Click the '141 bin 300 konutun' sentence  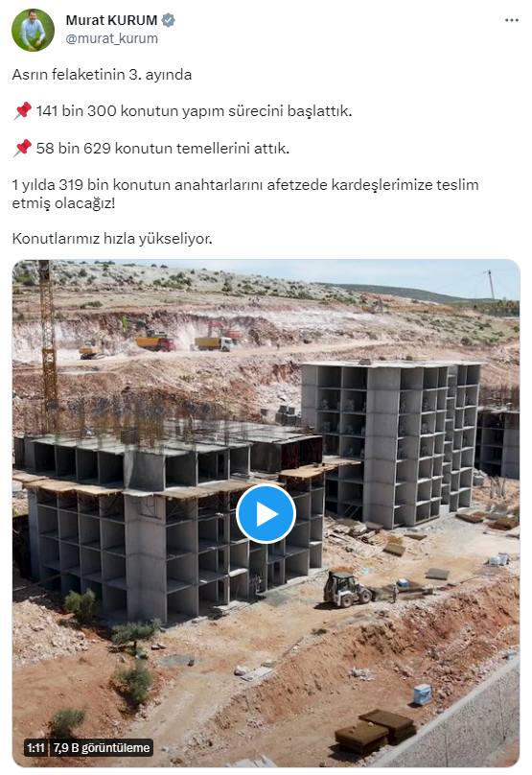[194, 110]
